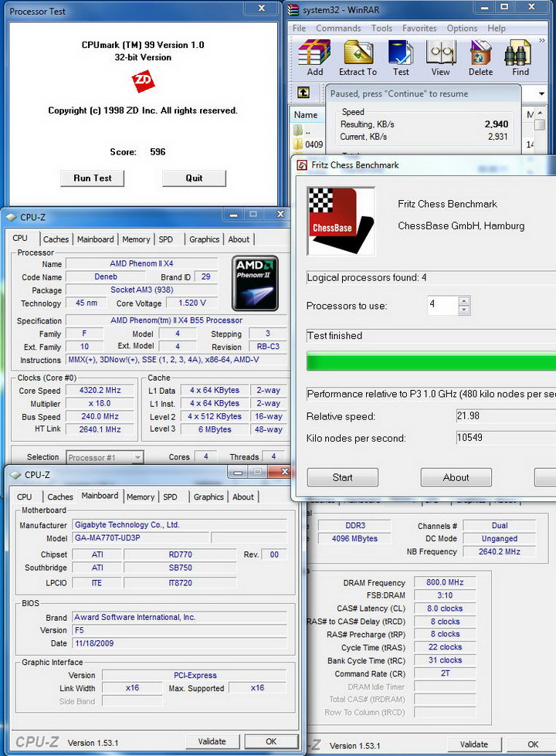The width and height of the screenshot is (556, 756).
Task: Click the Core Voltage value 1.520 V
Action: click(192, 303)
